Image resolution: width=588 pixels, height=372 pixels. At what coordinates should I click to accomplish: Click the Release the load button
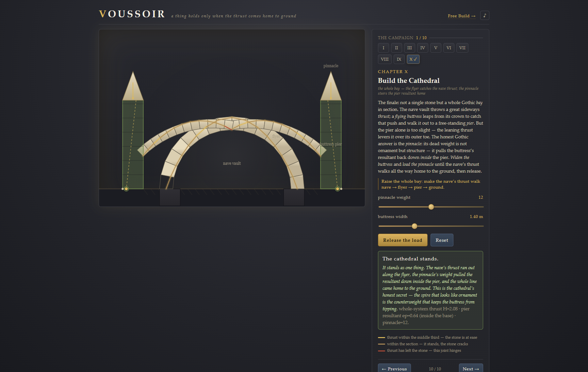coord(403,240)
